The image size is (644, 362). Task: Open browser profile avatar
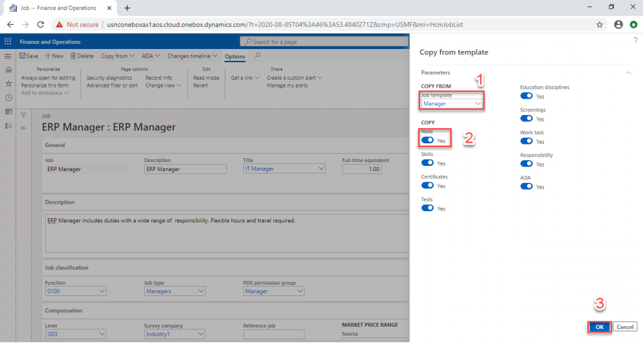point(618,25)
